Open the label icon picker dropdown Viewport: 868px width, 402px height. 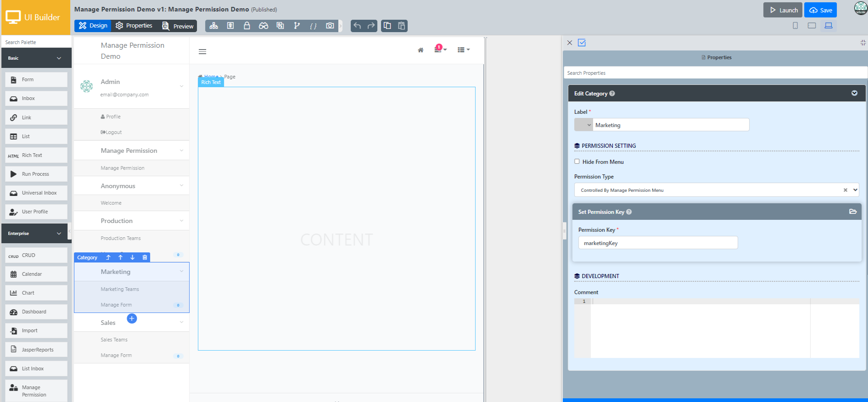coord(583,125)
